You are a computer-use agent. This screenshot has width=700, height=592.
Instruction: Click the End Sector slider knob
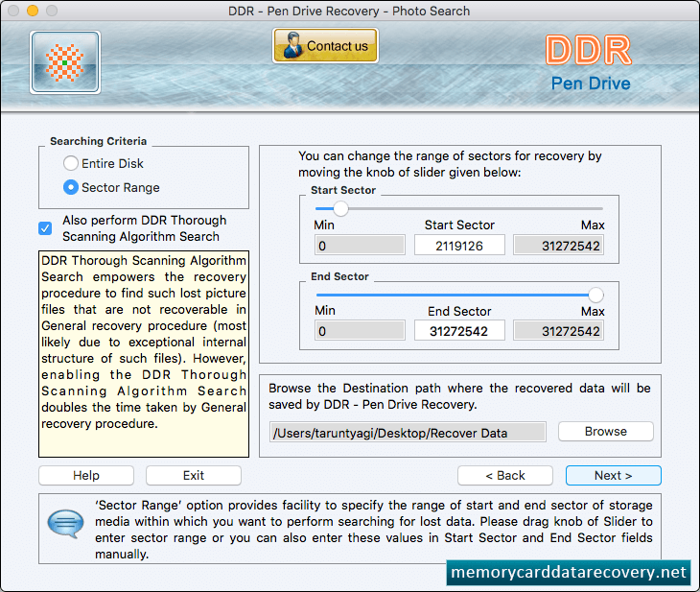coord(595,295)
